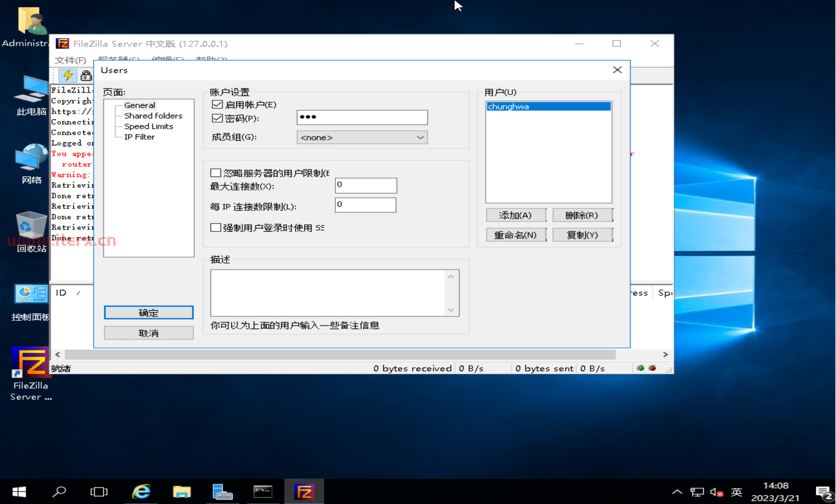Select Shared folders page

click(x=153, y=116)
